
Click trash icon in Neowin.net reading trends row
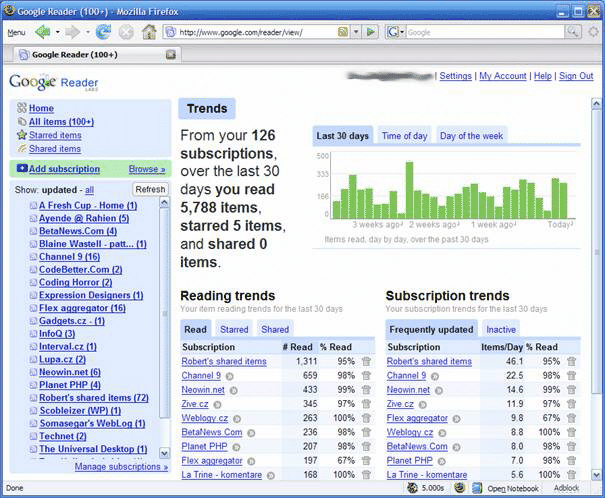[x=366, y=390]
